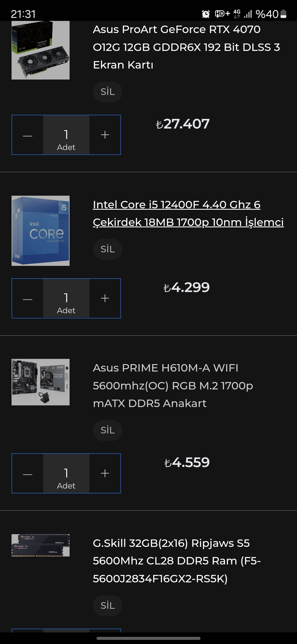Image resolution: width=297 pixels, height=644 pixels.
Task: Delete Asus PRIME H610M-A via SİL button
Action: [x=108, y=430]
